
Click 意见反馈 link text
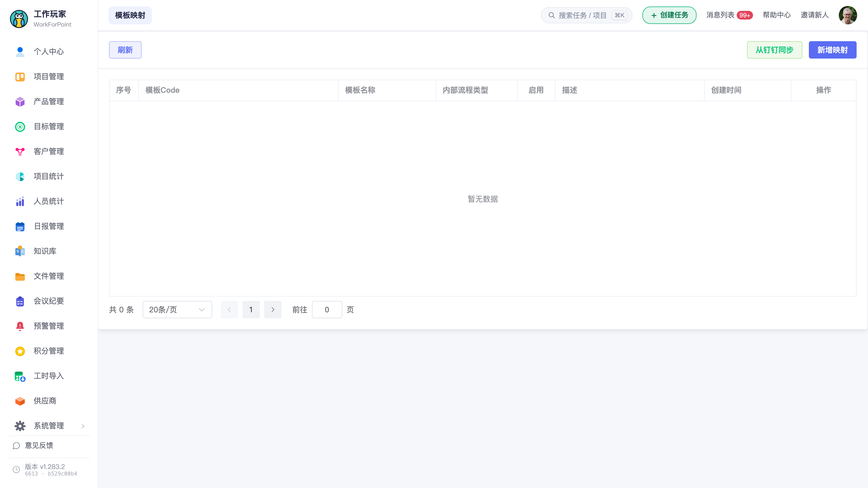tap(39, 445)
